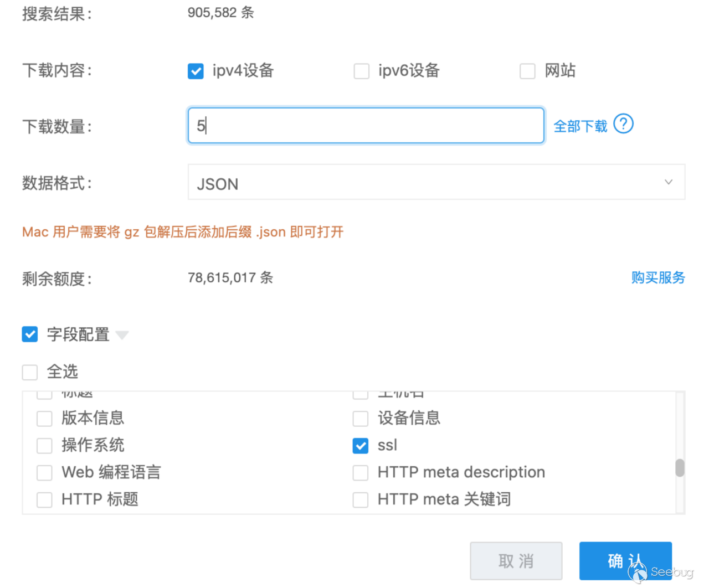This screenshot has width=709, height=588.
Task: Click the 全部下载 link
Action: click(x=580, y=126)
